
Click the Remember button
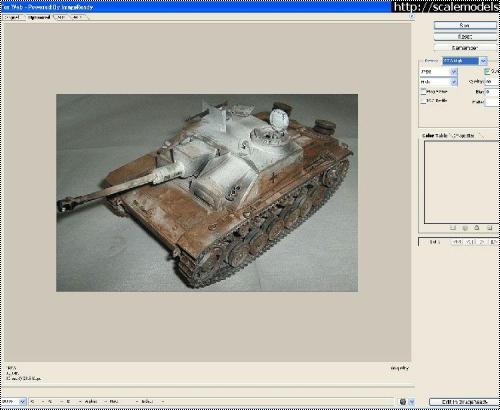[465, 48]
